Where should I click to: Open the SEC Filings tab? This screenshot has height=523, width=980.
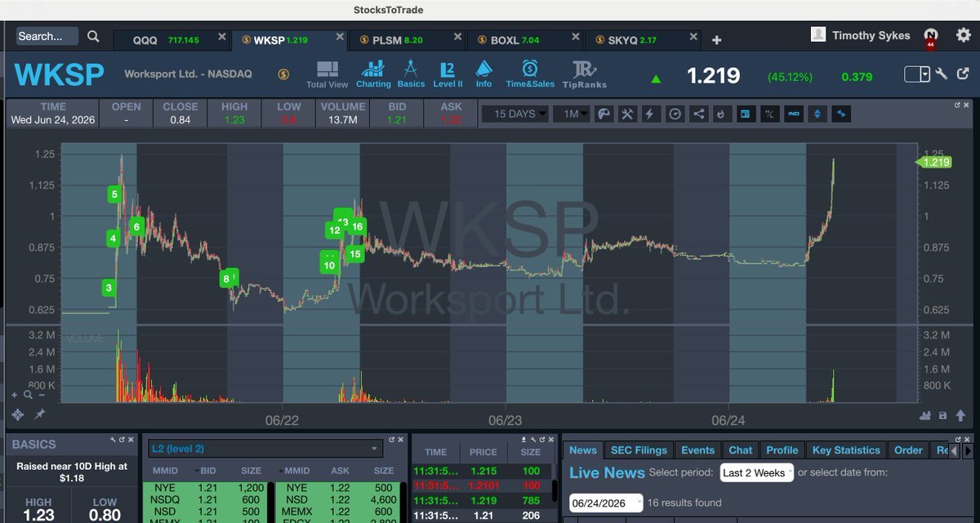click(x=639, y=450)
